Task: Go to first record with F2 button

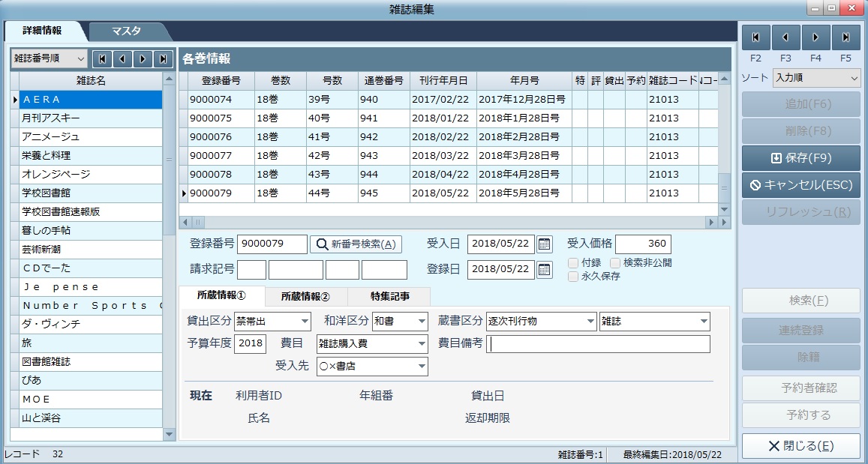Action: tap(756, 37)
